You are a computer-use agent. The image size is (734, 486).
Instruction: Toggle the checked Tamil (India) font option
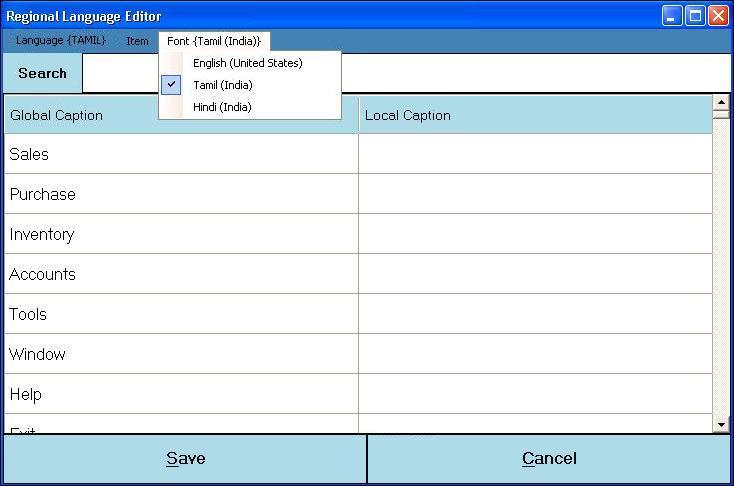click(223, 85)
